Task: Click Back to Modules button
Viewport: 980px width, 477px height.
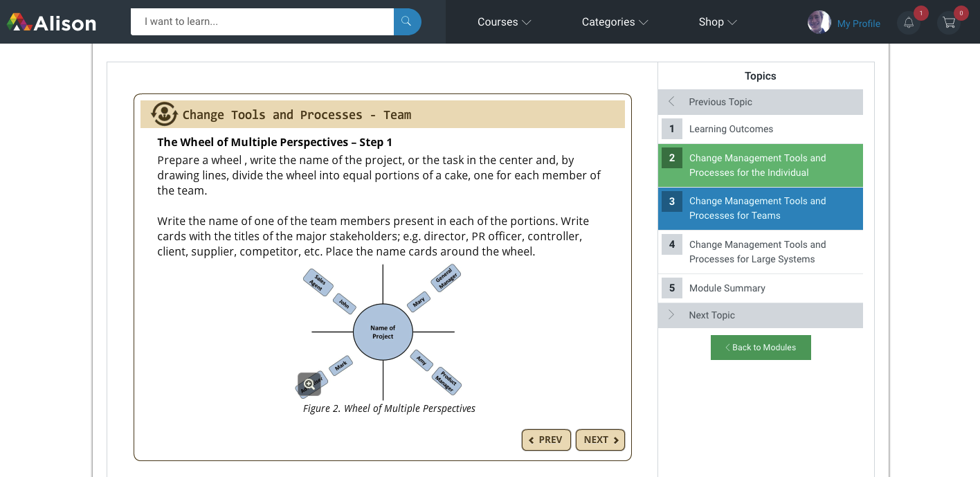Action: [761, 348]
